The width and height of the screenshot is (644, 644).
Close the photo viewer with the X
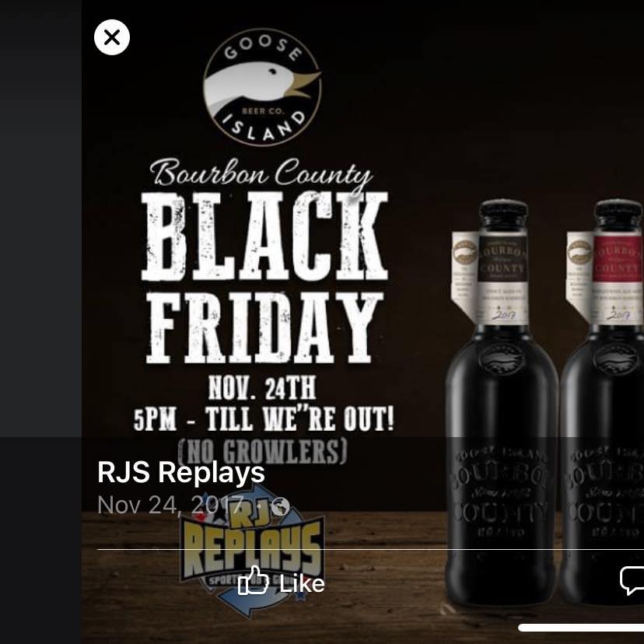(x=112, y=37)
